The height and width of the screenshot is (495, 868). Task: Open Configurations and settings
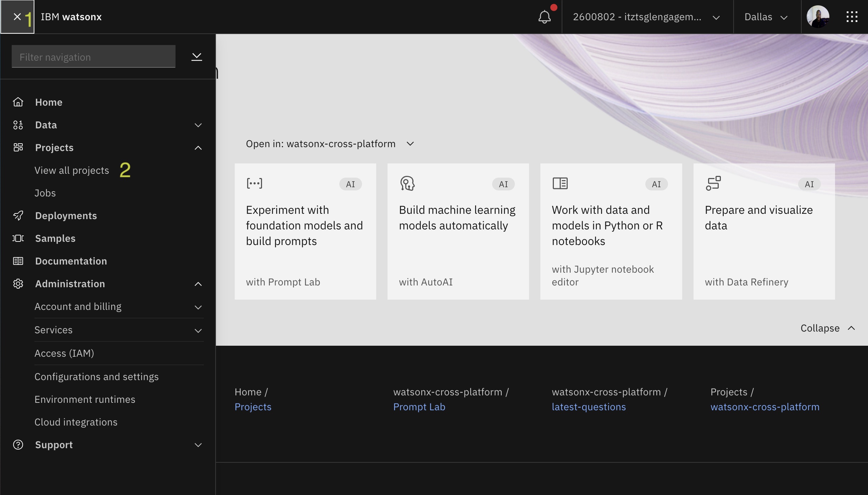coord(96,377)
